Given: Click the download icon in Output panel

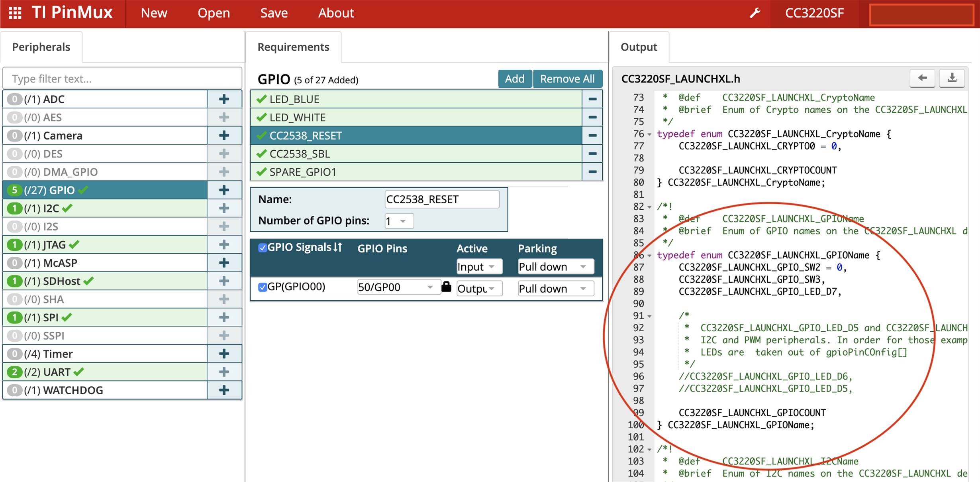Looking at the screenshot, I should pos(952,78).
